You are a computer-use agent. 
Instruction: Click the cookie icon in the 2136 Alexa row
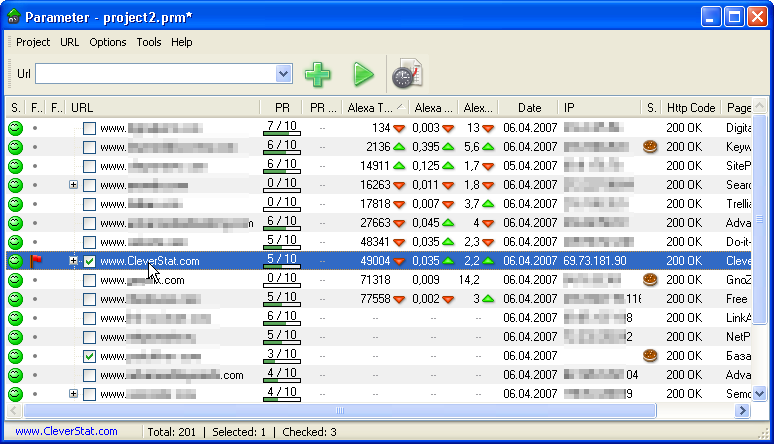pos(650,147)
